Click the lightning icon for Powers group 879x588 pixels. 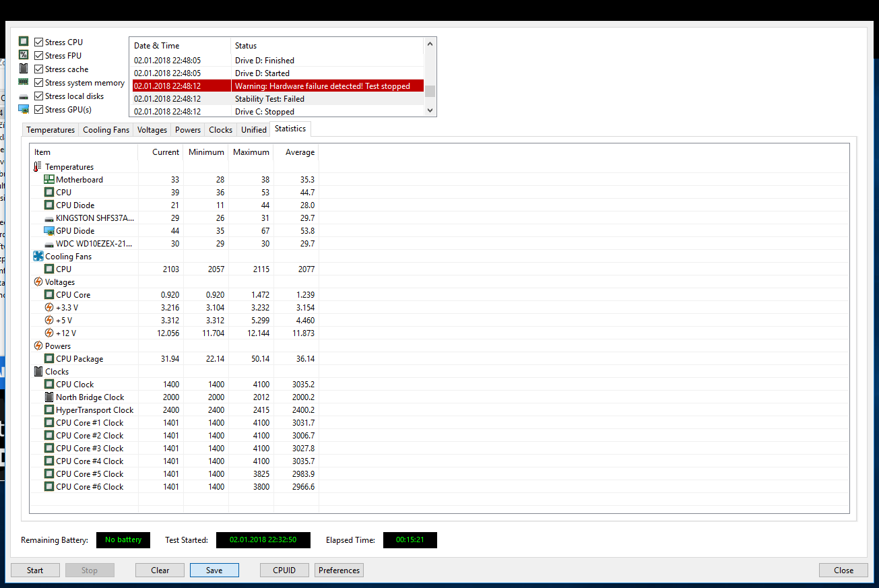coord(38,346)
